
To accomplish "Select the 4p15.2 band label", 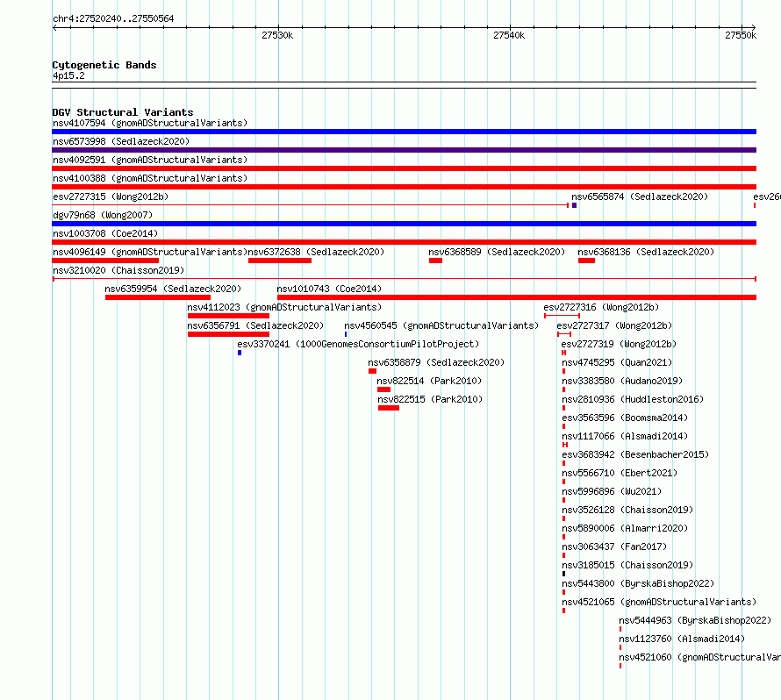I will pyautogui.click(x=68, y=75).
